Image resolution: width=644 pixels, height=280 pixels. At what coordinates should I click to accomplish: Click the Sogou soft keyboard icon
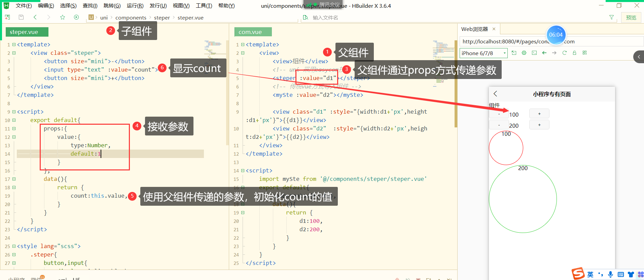coord(621,274)
